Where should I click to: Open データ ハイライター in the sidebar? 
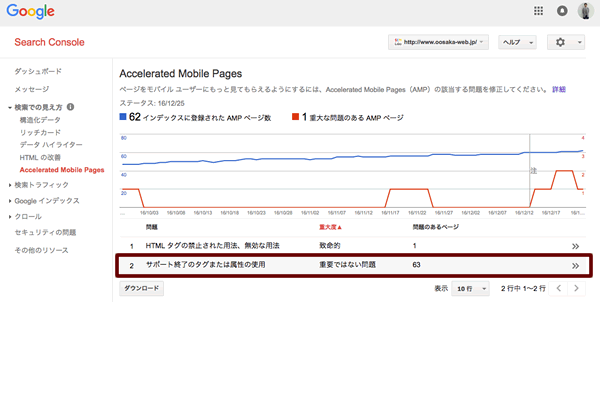(51, 145)
